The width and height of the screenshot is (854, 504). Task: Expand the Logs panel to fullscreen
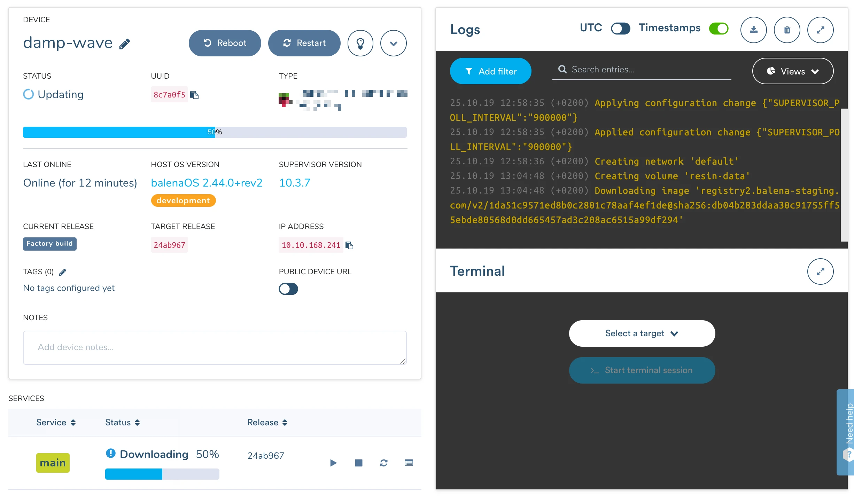coord(821,30)
